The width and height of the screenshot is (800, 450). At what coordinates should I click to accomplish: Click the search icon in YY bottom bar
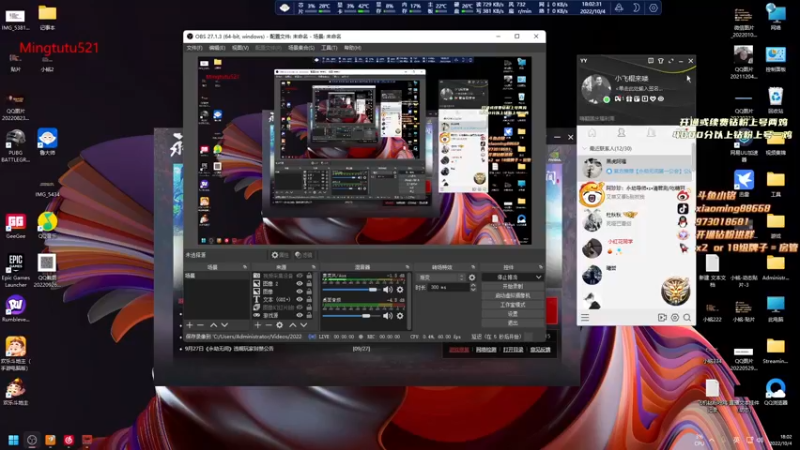[x=687, y=317]
